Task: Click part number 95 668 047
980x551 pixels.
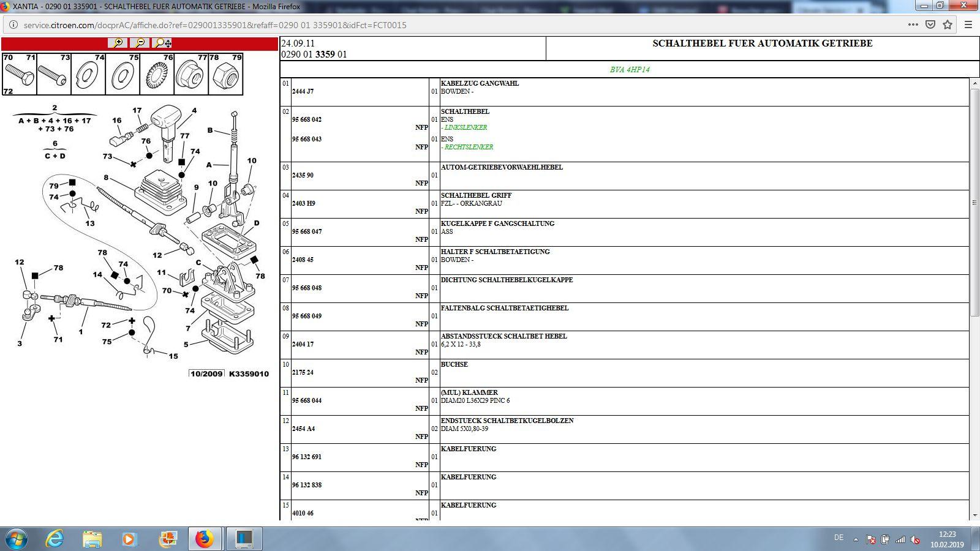Action: coord(307,231)
